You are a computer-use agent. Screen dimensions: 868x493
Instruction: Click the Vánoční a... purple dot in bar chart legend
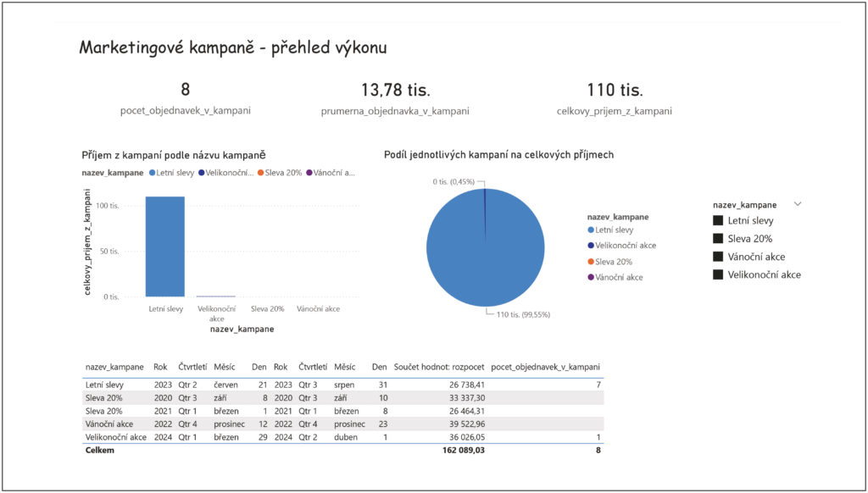(x=309, y=173)
